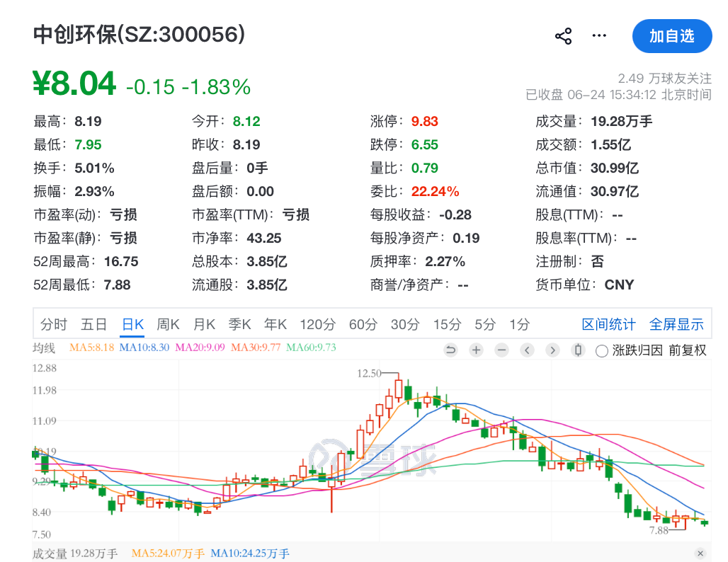
Task: Zoom out chart with minus icon
Action: click(x=501, y=350)
